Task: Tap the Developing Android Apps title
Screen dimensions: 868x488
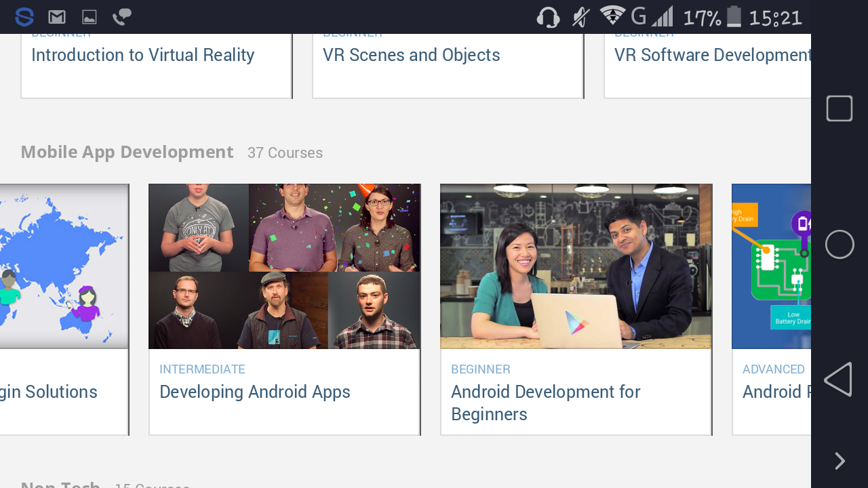Action: [x=255, y=392]
